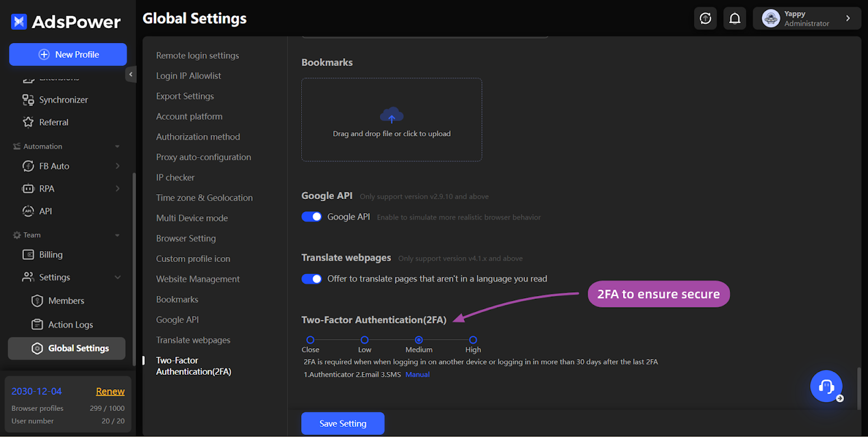Go to IP checker section
Image resolution: width=868 pixels, height=437 pixels.
(175, 177)
